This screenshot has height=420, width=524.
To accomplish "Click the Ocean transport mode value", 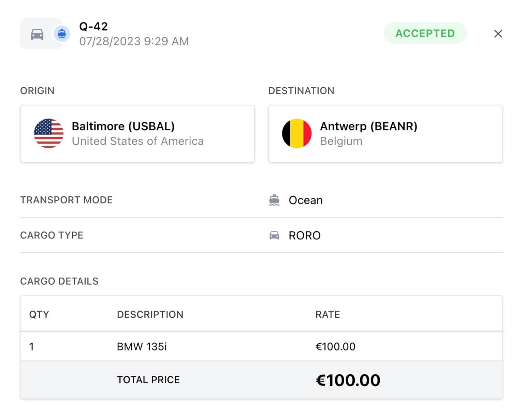I will pos(305,200).
